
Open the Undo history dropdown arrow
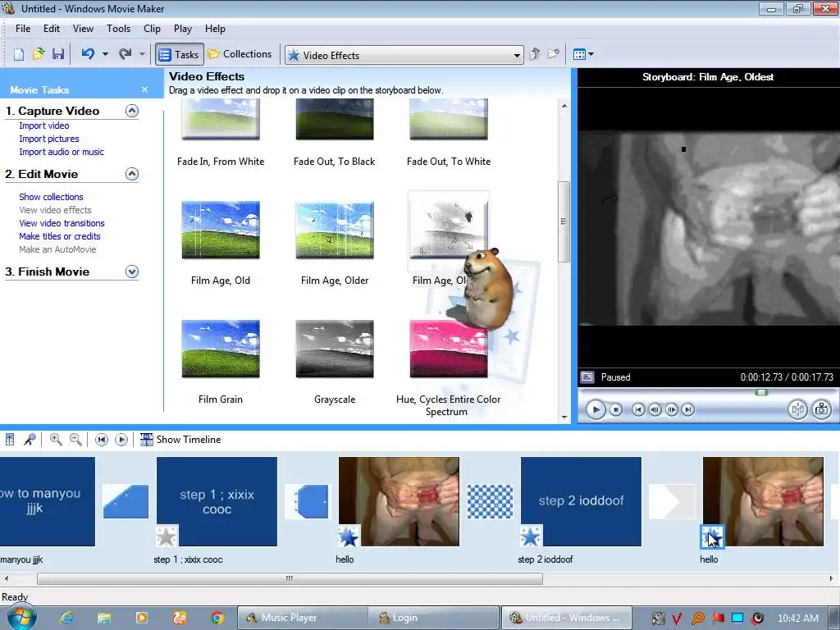click(105, 54)
